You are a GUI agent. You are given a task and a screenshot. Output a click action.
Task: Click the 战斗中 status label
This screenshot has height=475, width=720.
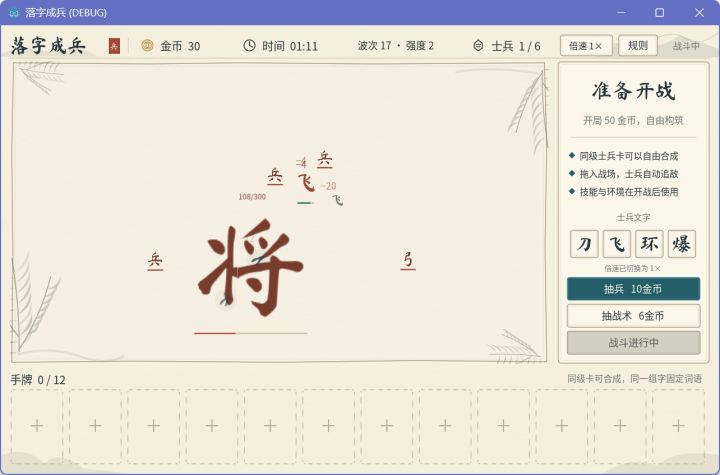pos(686,46)
